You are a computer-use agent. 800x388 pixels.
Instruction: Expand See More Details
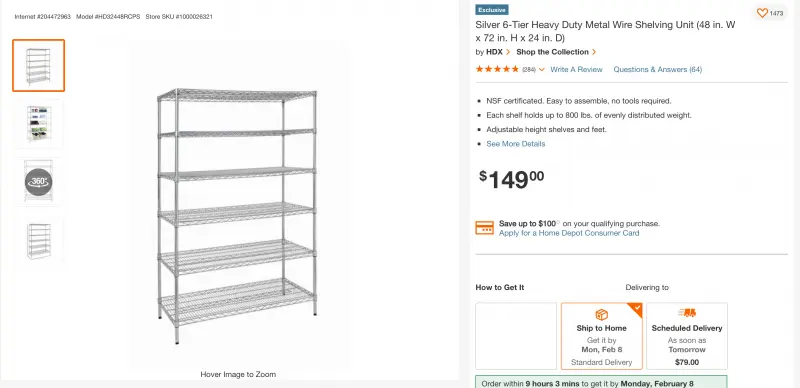515,144
